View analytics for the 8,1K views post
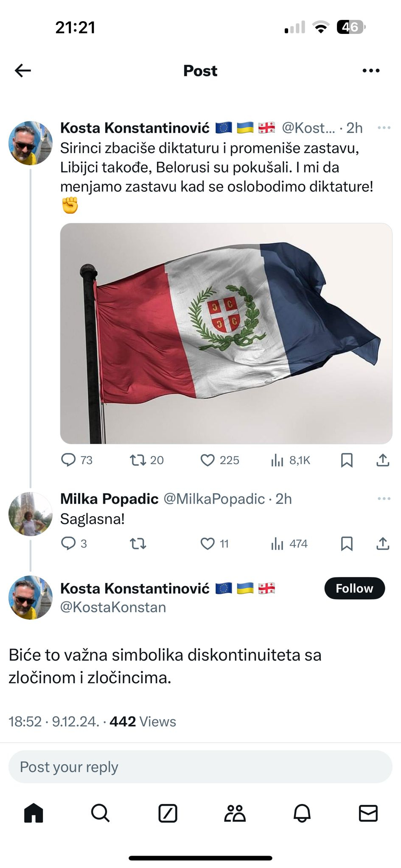This screenshot has height=868, width=401. point(277,460)
